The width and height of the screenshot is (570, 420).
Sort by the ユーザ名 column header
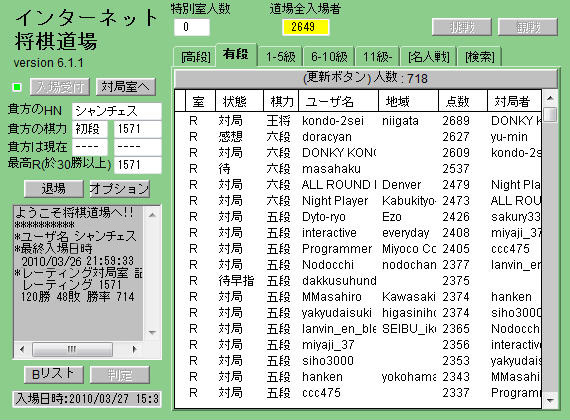click(x=338, y=101)
